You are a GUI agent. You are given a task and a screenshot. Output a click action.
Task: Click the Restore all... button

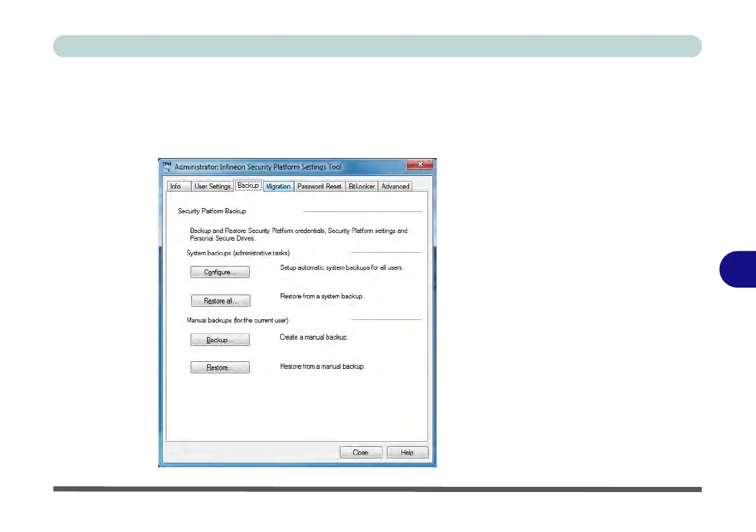(x=220, y=301)
